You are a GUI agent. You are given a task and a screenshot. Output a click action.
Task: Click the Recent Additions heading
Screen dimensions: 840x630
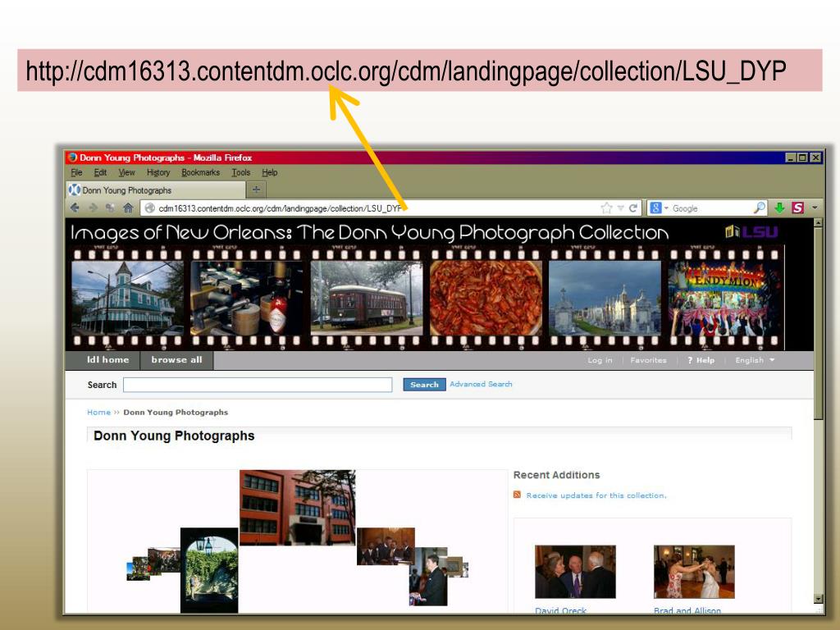(557, 475)
